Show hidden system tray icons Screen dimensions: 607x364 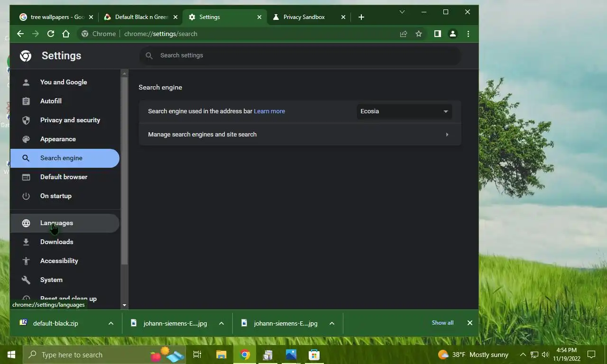click(x=523, y=355)
